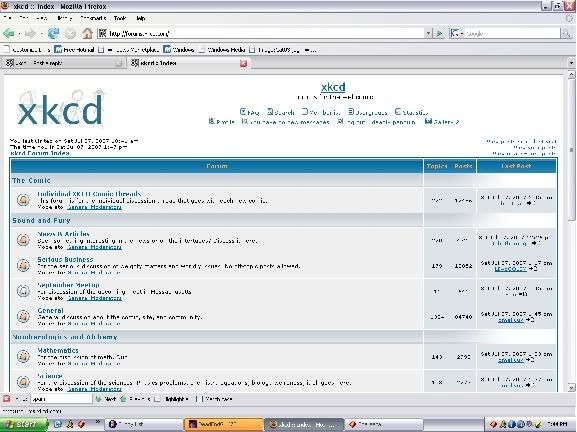Switch to the orange highlighted taskbar button
The width and height of the screenshot is (577, 432).
223,424
